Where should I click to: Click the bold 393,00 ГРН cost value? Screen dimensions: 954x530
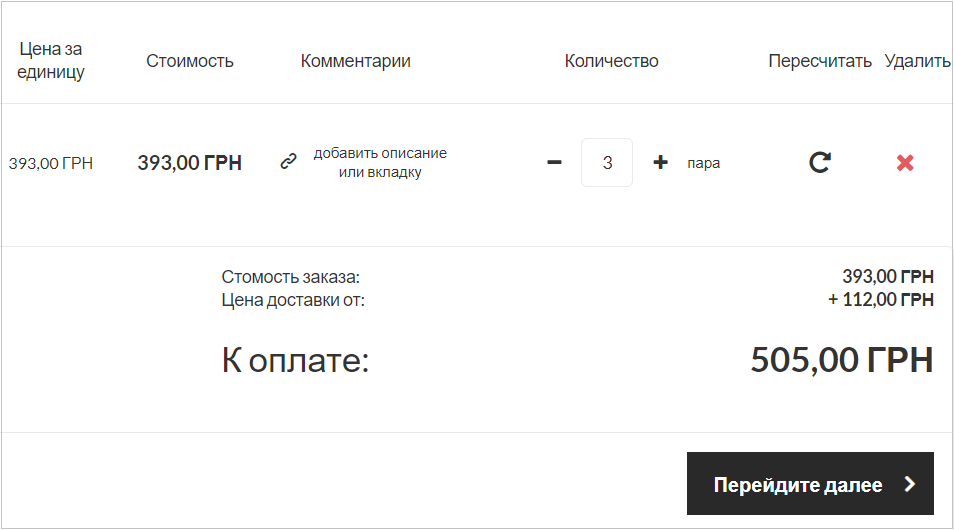coord(190,163)
